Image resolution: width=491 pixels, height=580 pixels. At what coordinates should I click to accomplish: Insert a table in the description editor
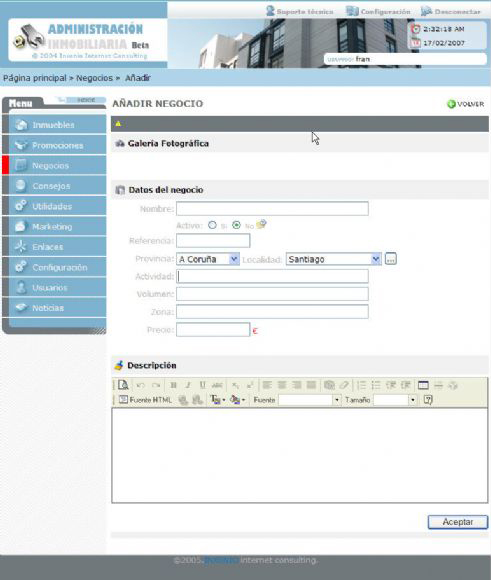pos(423,385)
